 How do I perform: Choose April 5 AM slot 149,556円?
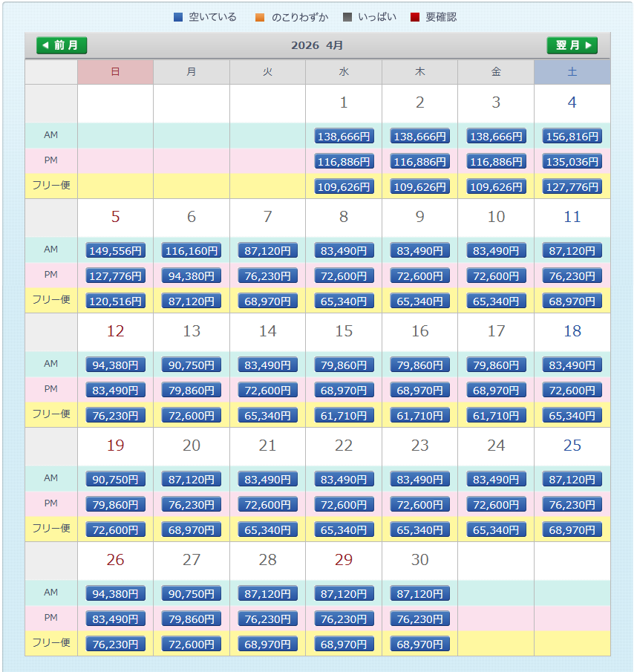point(116,250)
